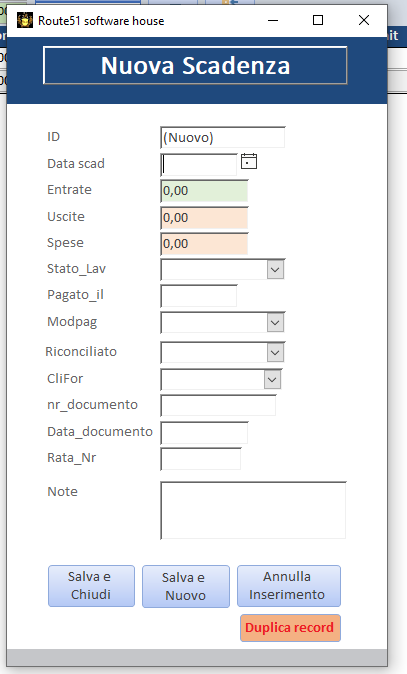The image size is (407, 674).
Task: Open the CliFor dropdown list
Action: pos(272,380)
